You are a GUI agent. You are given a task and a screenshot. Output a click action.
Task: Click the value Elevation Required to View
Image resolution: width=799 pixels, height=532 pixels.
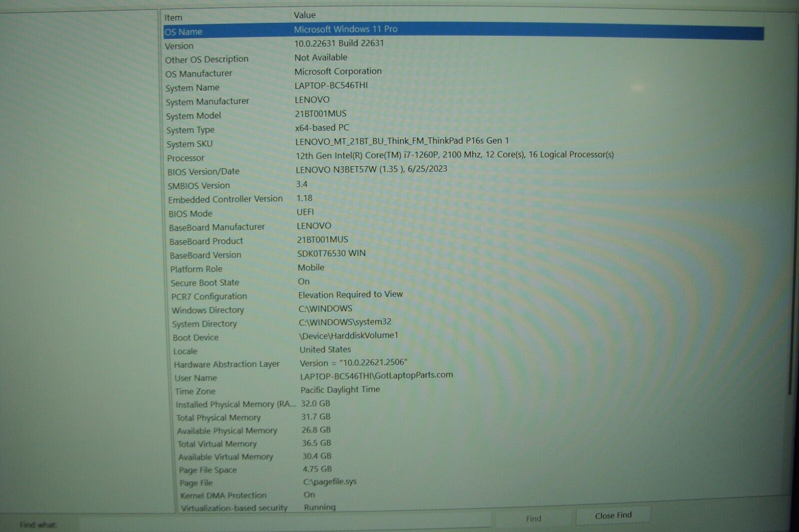[351, 294]
